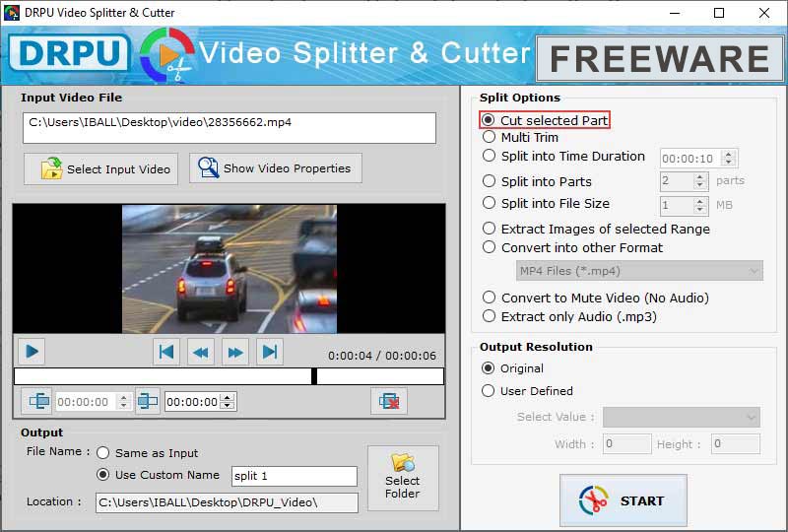
Task: Click the end time spinner arrows
Action: 228,401
